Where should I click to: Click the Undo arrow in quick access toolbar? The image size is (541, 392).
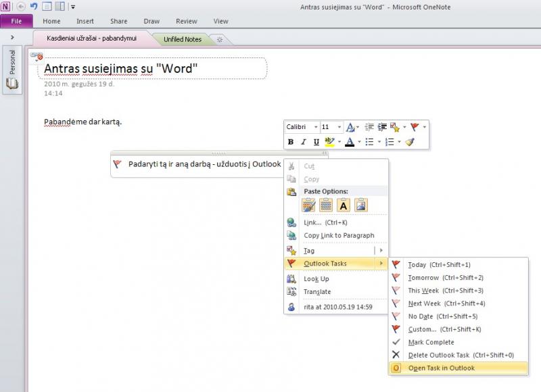tap(33, 7)
